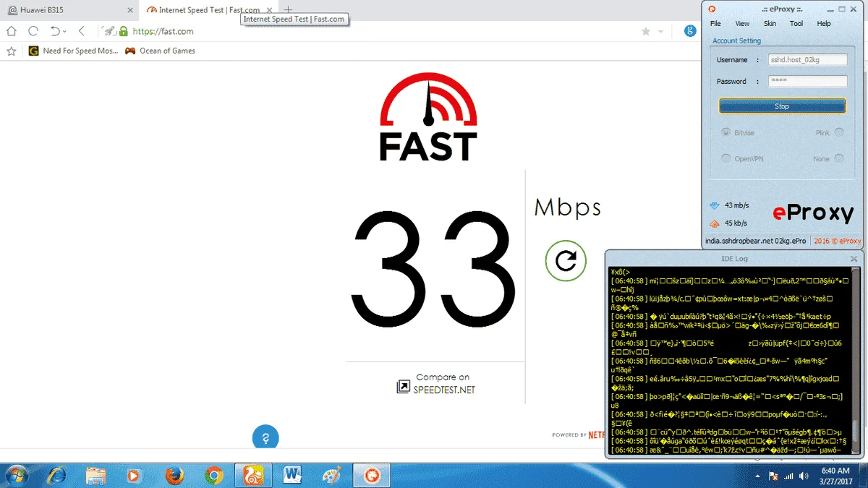Go to browser home page icon
The width and height of the screenshot is (868, 488).
pos(12,31)
